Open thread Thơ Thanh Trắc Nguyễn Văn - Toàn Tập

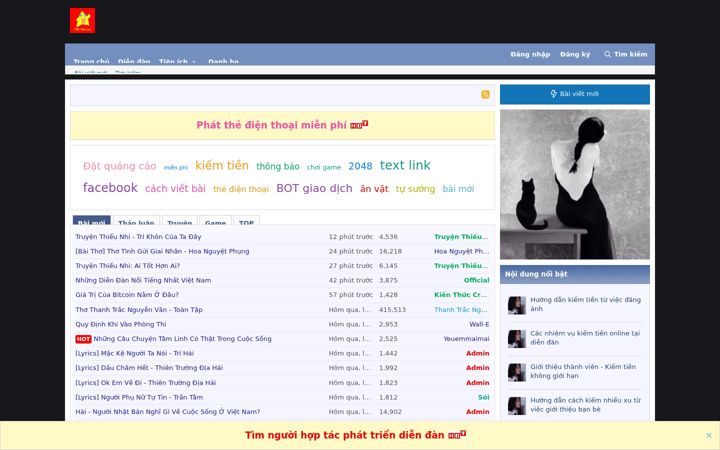[139, 310]
